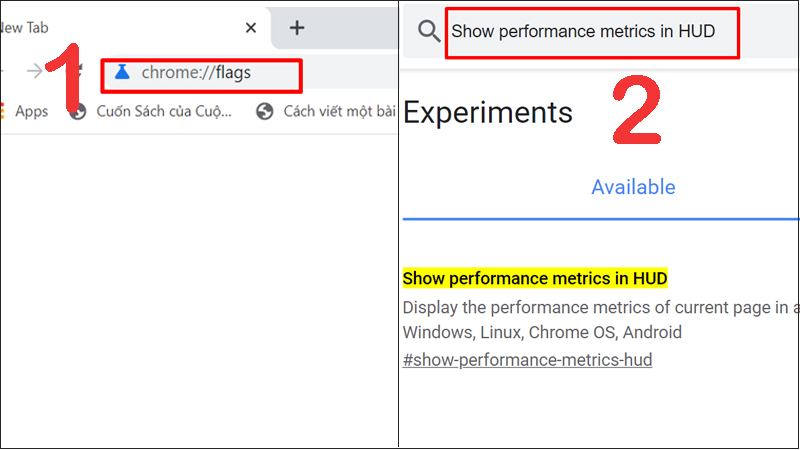Open the Apps bookmark shortcut label
800x450 pixels.
[x=31, y=111]
